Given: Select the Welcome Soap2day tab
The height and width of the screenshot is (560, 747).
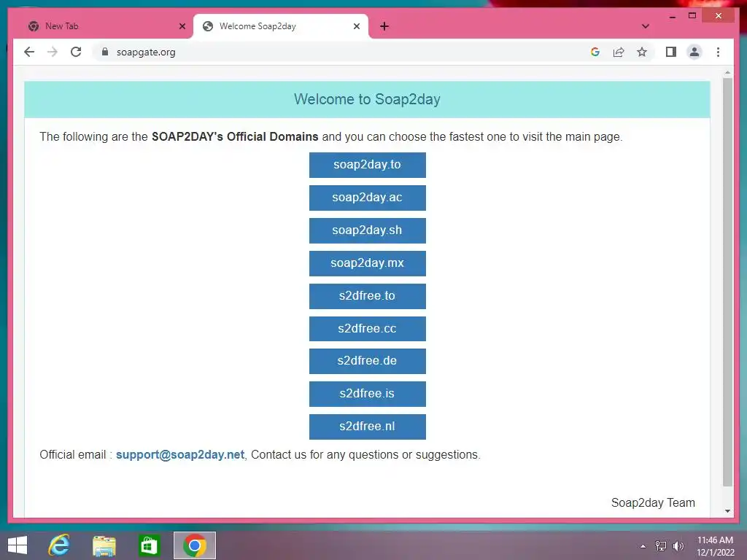Looking at the screenshot, I should pos(281,26).
